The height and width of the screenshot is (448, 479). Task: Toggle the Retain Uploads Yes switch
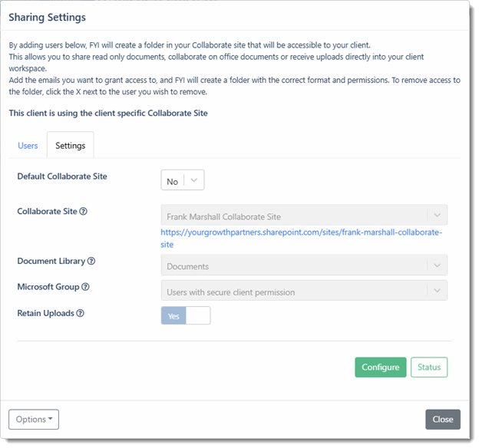[186, 316]
